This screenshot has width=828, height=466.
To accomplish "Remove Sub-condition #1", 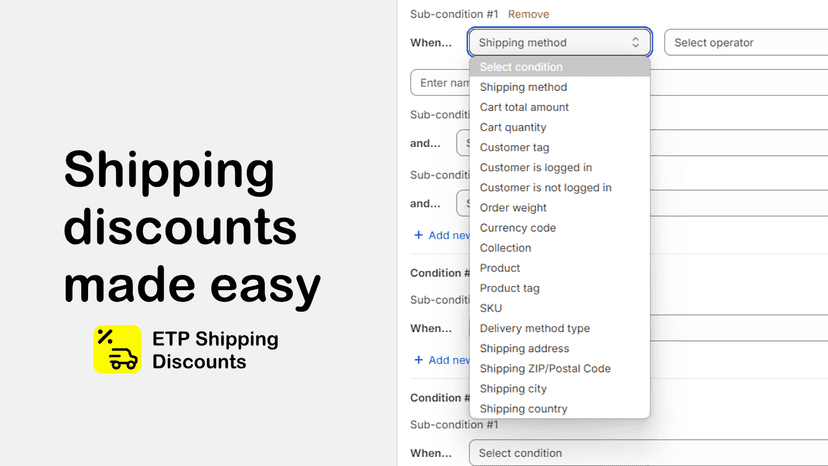I will pyautogui.click(x=528, y=14).
